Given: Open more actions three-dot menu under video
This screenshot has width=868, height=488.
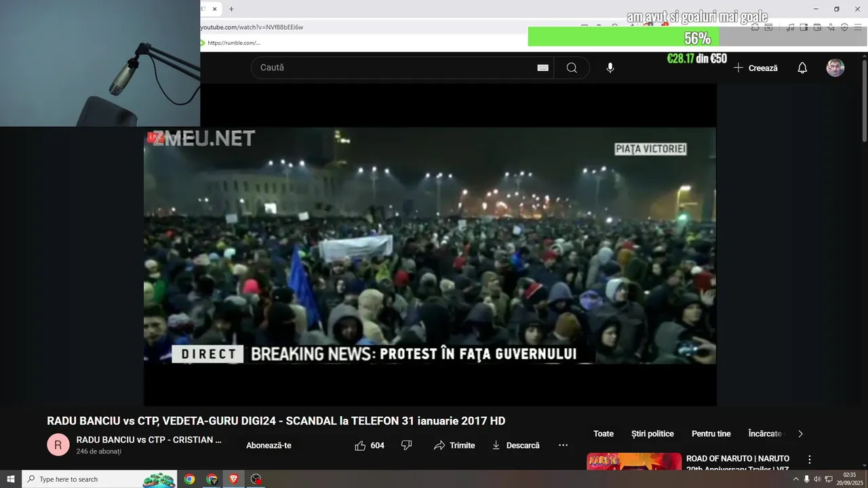Looking at the screenshot, I should [563, 445].
